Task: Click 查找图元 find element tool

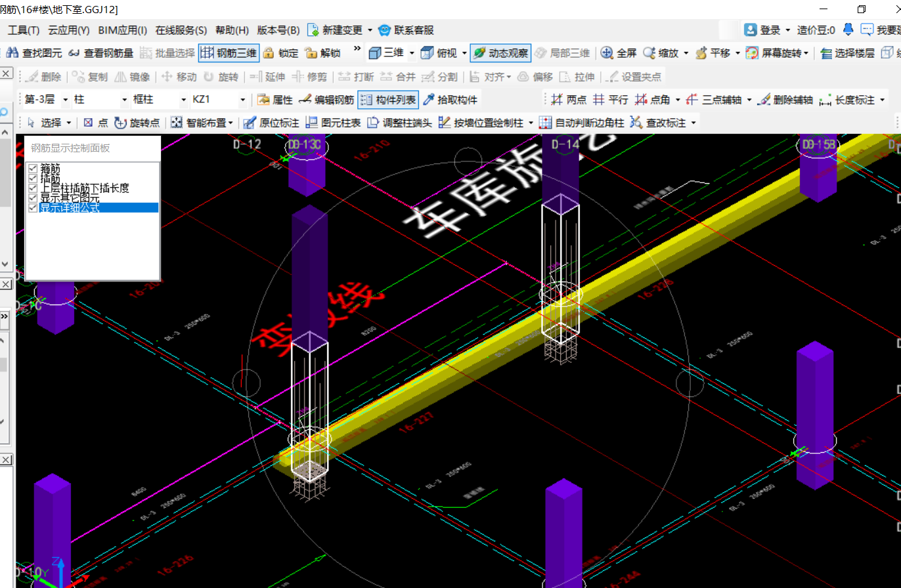Action: (33, 53)
